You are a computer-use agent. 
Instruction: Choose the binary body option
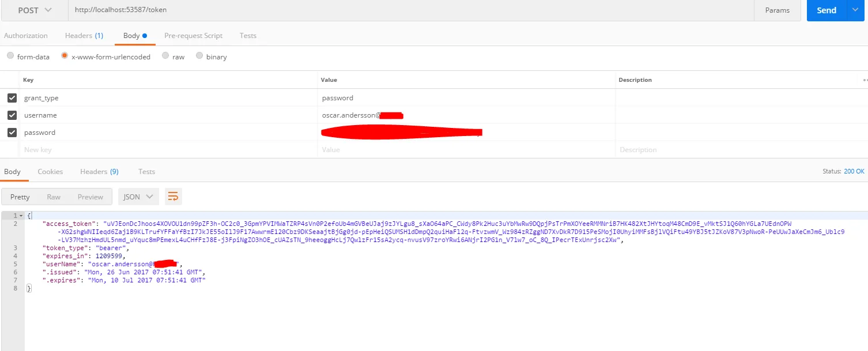point(199,56)
